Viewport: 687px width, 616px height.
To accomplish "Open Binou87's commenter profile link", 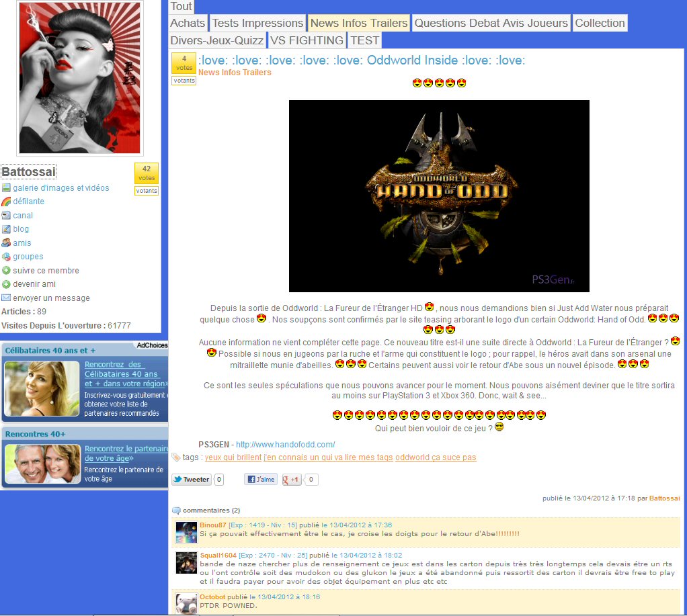I will coord(212,525).
